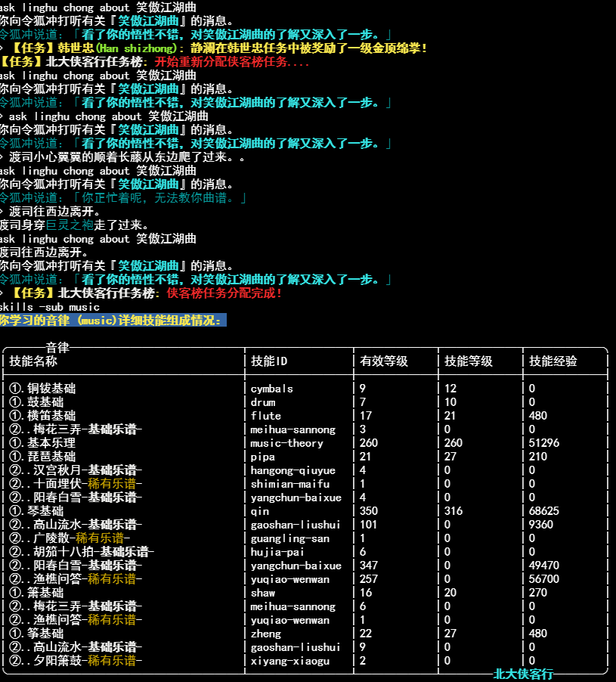Click the 技能经验 column header

click(553, 361)
